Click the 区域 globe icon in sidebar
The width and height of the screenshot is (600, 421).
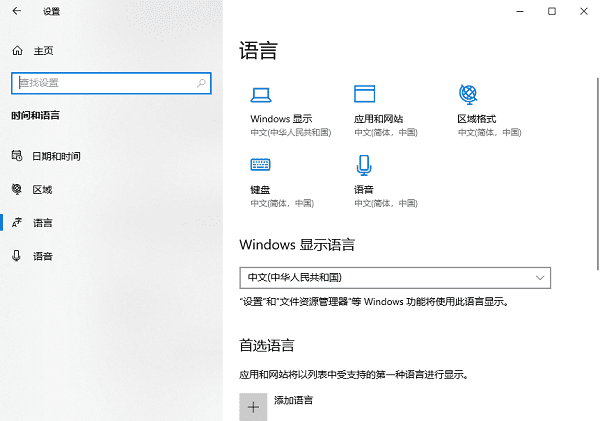17,189
